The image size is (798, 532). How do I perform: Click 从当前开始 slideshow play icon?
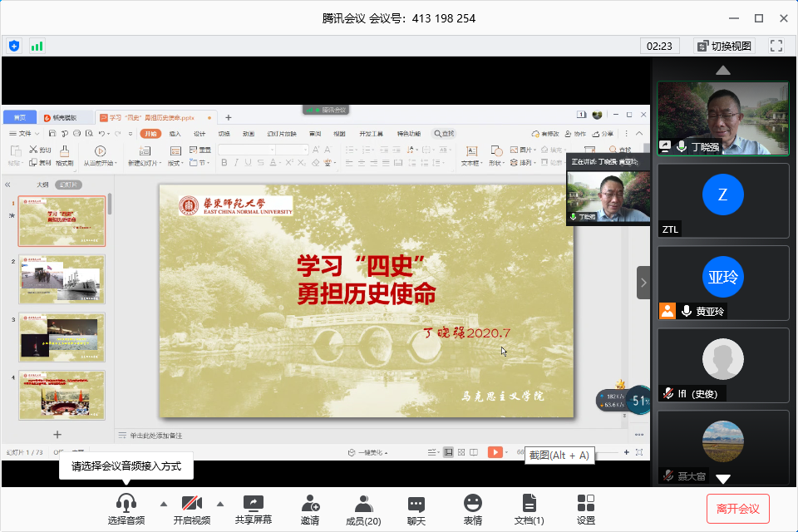click(100, 151)
